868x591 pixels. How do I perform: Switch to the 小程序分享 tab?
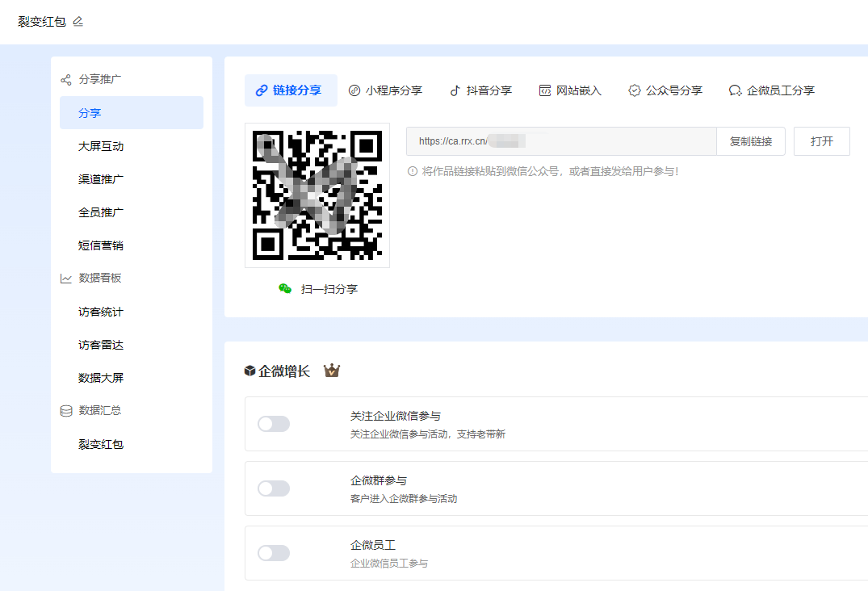385,90
